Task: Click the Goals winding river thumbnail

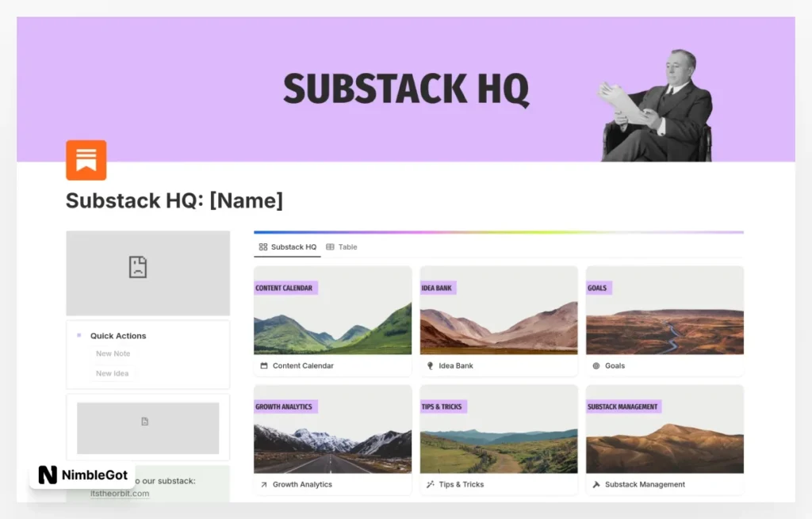Action: [665, 311]
